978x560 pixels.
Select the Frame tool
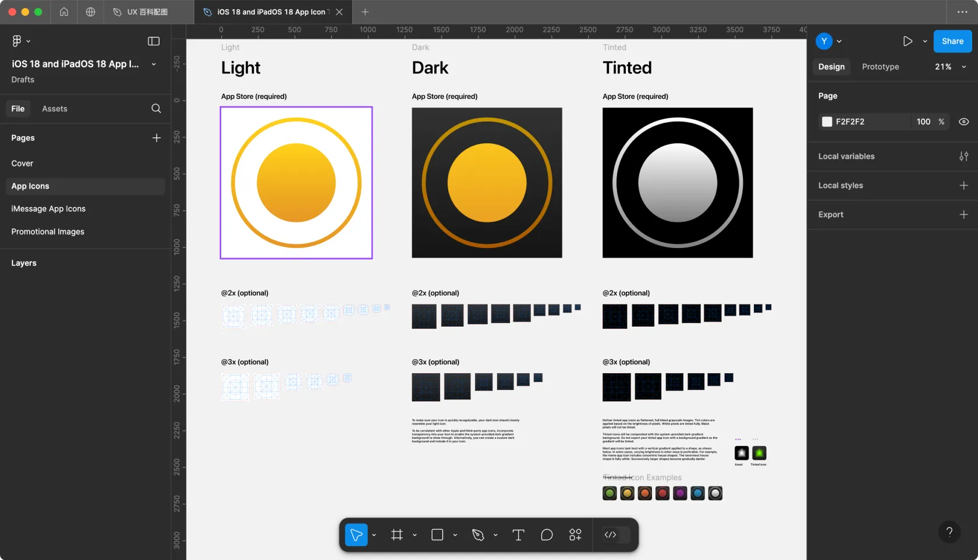point(397,535)
